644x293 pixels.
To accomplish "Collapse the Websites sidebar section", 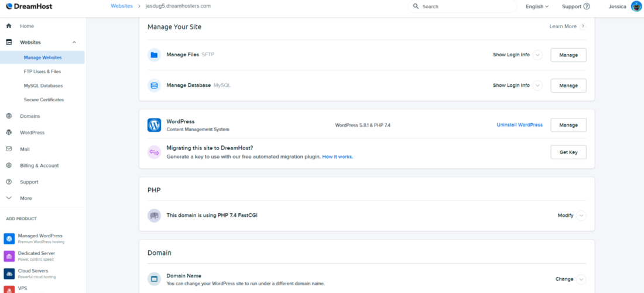I will coord(74,42).
